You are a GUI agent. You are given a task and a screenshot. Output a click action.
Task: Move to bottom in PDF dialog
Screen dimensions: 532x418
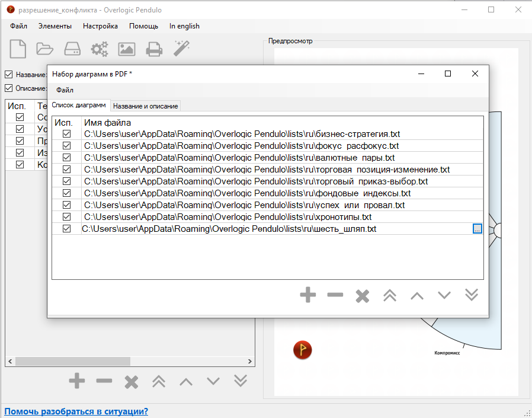click(x=472, y=295)
